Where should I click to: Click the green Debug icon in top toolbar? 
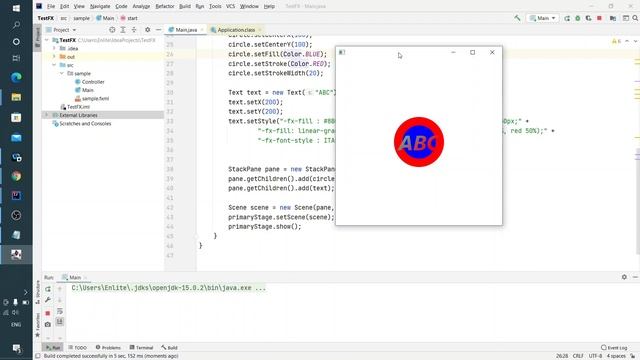(x=578, y=18)
